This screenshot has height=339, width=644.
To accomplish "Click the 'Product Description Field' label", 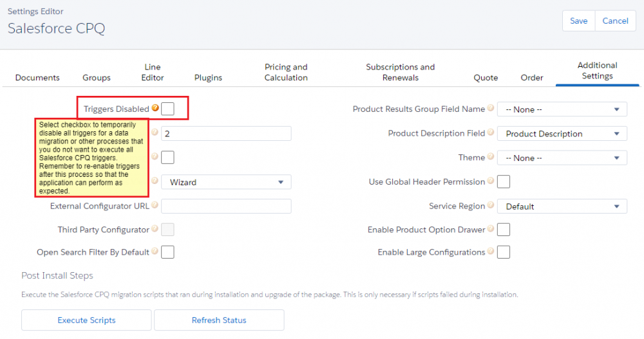I will [x=437, y=133].
